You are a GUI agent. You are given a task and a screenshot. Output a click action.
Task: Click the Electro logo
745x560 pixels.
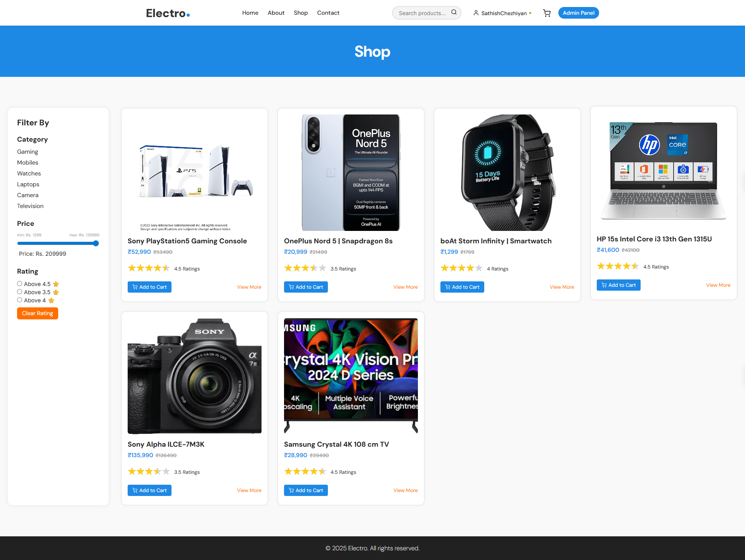click(168, 13)
